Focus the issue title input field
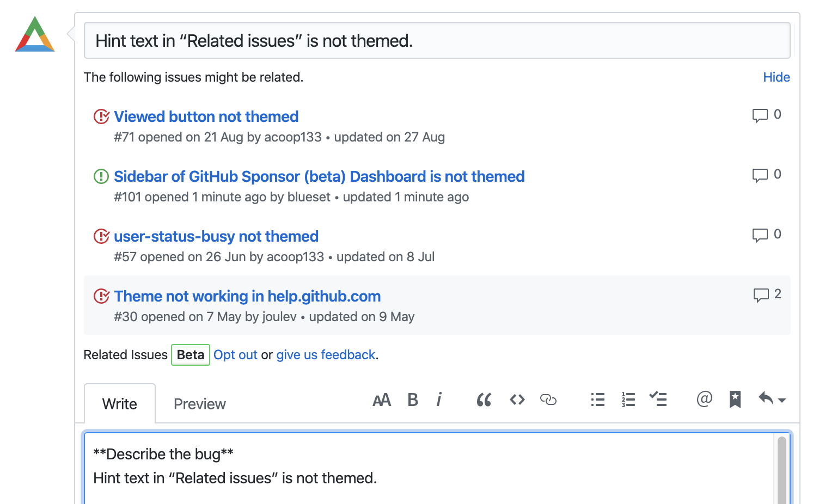The height and width of the screenshot is (504, 819). tap(437, 40)
